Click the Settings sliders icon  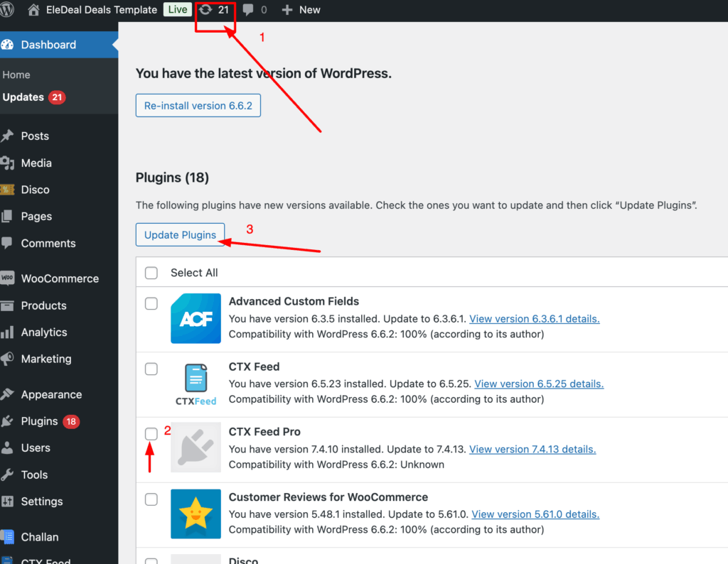[x=7, y=501]
